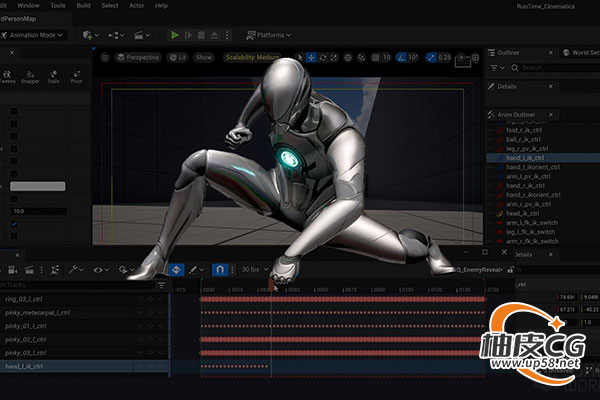Activate the rotate gizmo tool
The image size is (600, 400).
pos(323,57)
